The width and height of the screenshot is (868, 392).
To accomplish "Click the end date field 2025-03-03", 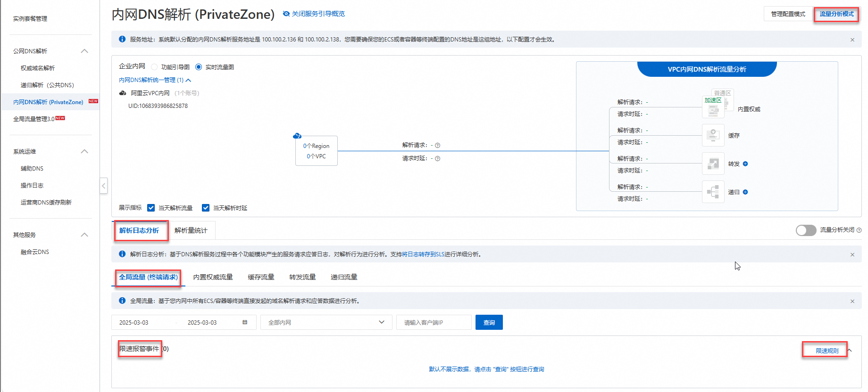I will click(202, 322).
